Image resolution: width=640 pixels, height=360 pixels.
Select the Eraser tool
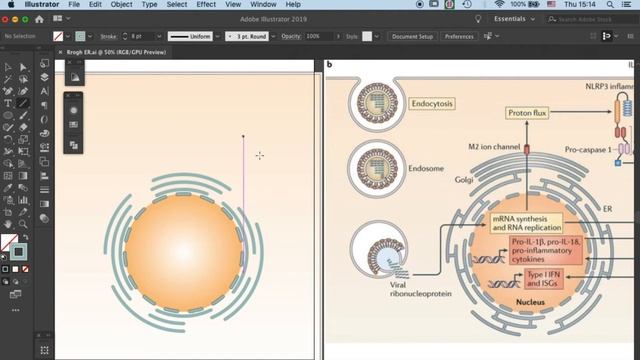23,127
